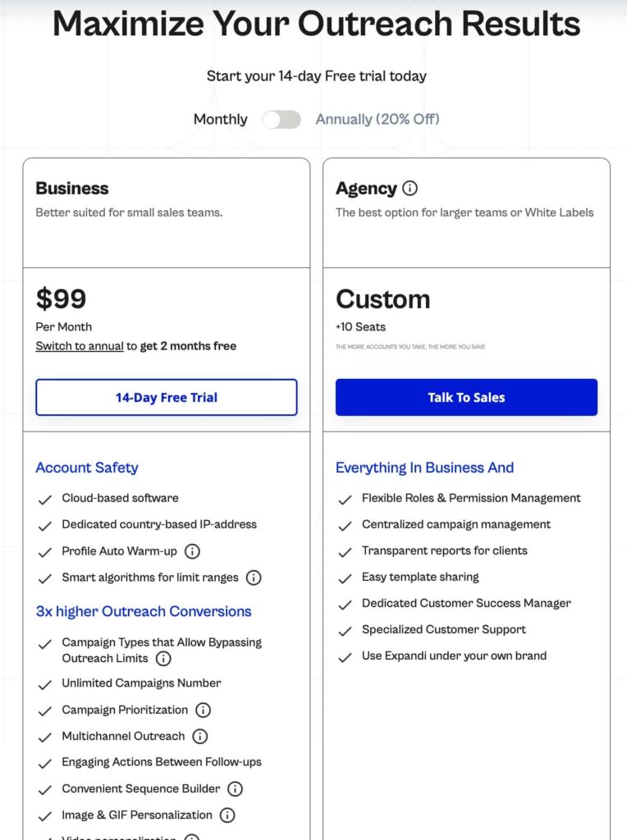Click the Account Safety section heading

pyautogui.click(x=87, y=468)
